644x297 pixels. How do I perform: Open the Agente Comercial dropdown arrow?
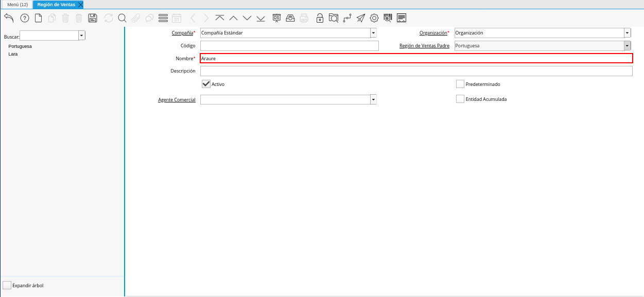[373, 99]
